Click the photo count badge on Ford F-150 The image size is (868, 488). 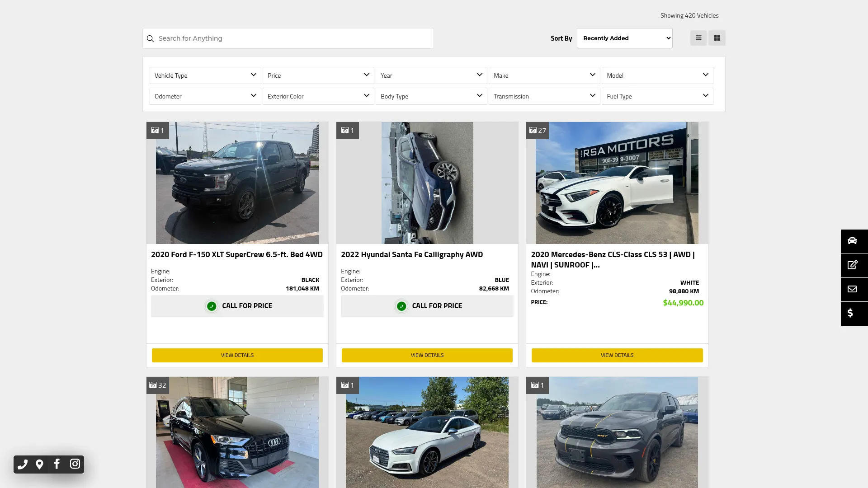[x=158, y=131]
